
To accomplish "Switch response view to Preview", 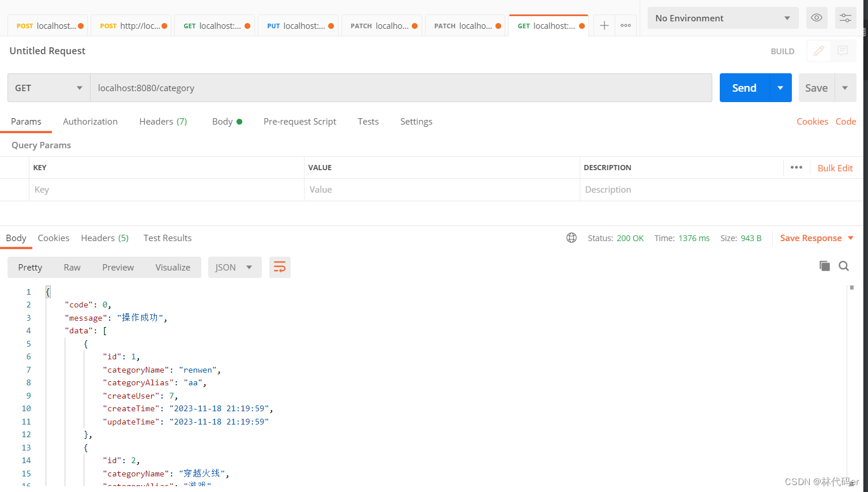I will 118,267.
